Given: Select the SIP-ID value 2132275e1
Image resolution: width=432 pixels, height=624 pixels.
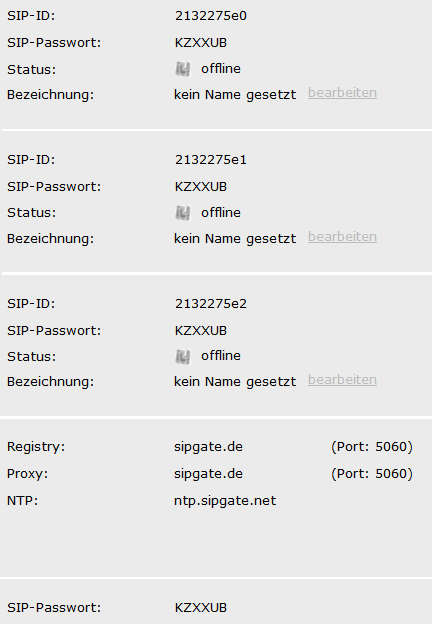Looking at the screenshot, I should [211, 160].
